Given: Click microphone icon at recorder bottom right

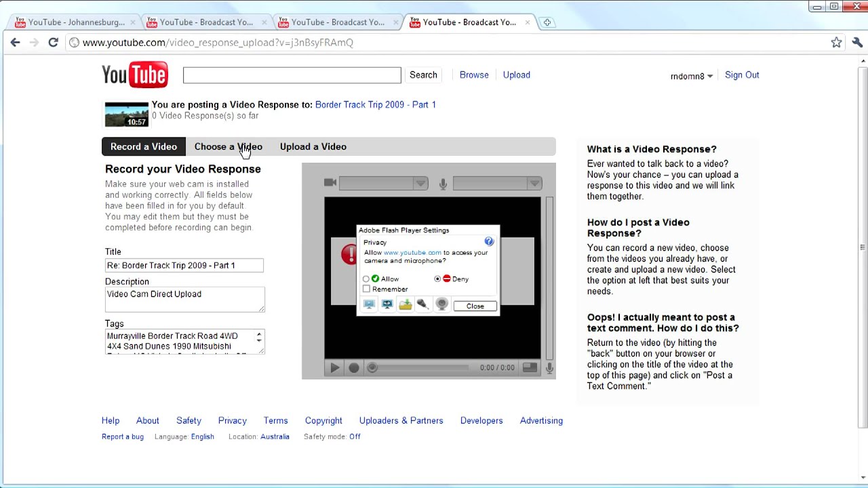Looking at the screenshot, I should (x=549, y=367).
